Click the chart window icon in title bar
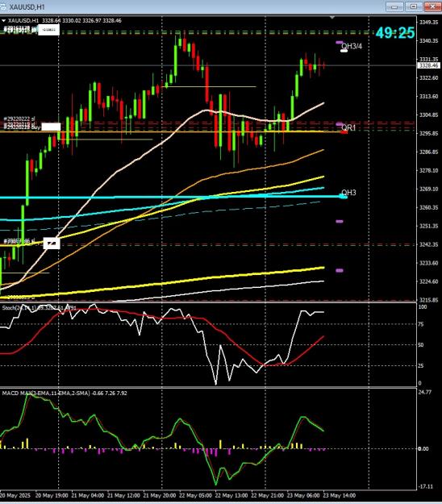 pos(2,6)
